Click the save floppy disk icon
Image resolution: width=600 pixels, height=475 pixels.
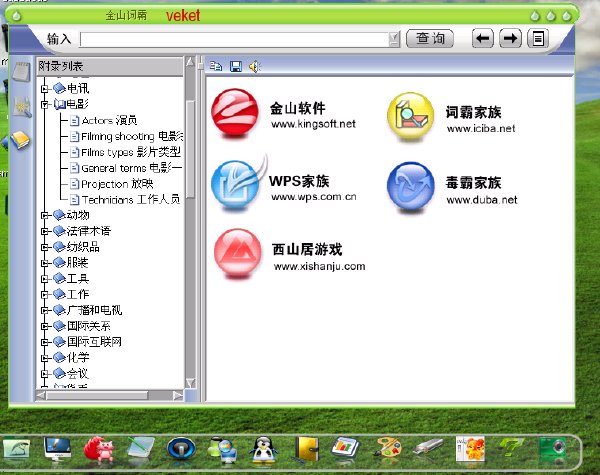(x=236, y=67)
